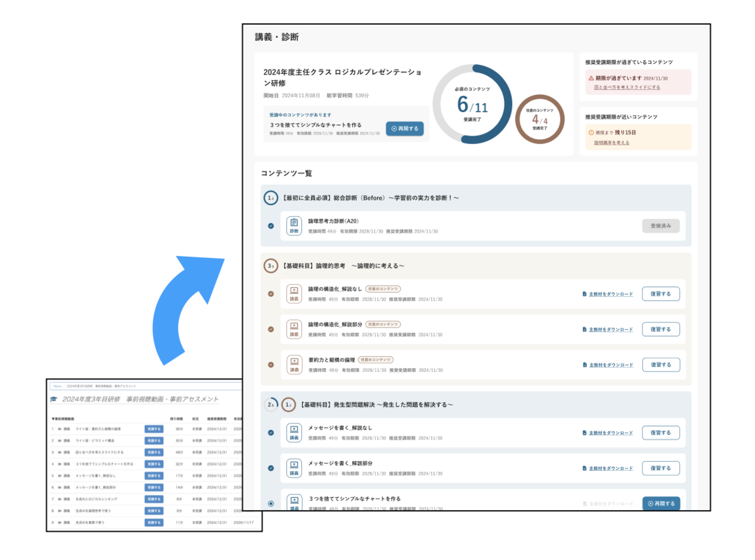Click 再開する in the 3つを捨てて list row
Screen dimensions: 755x560
tap(661, 503)
